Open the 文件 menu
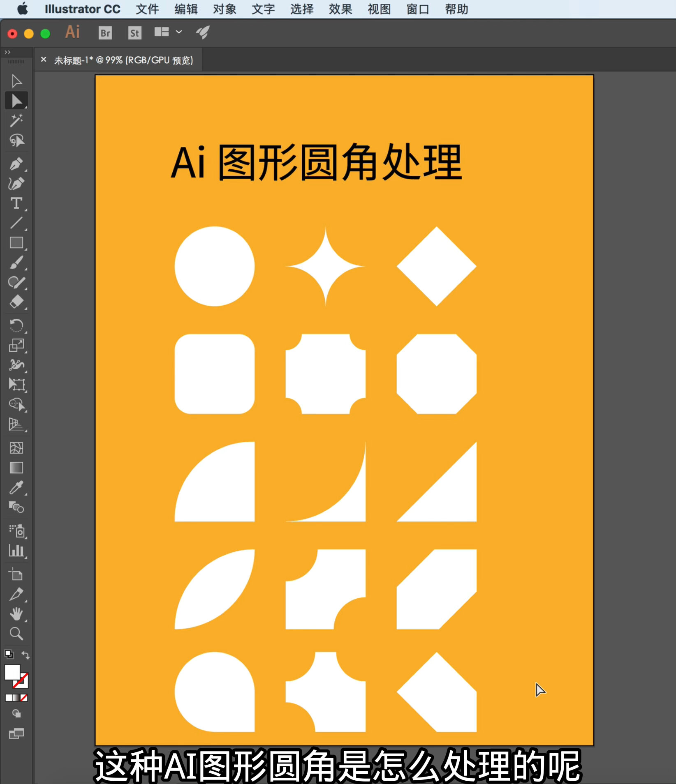 [147, 9]
